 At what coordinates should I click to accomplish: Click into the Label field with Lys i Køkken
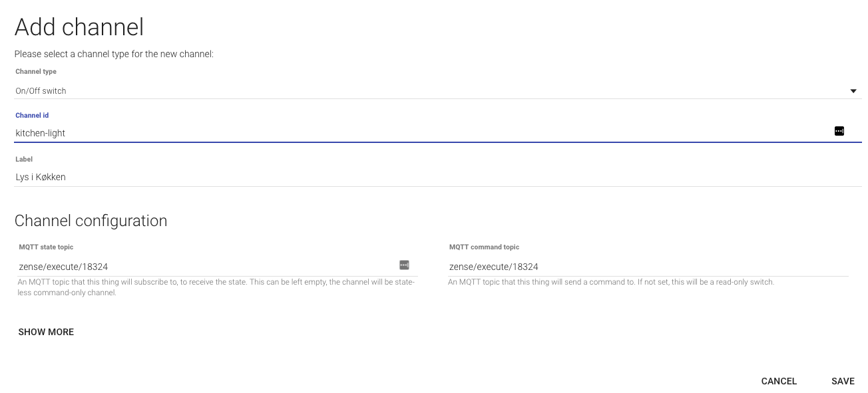pyautogui.click(x=399, y=177)
